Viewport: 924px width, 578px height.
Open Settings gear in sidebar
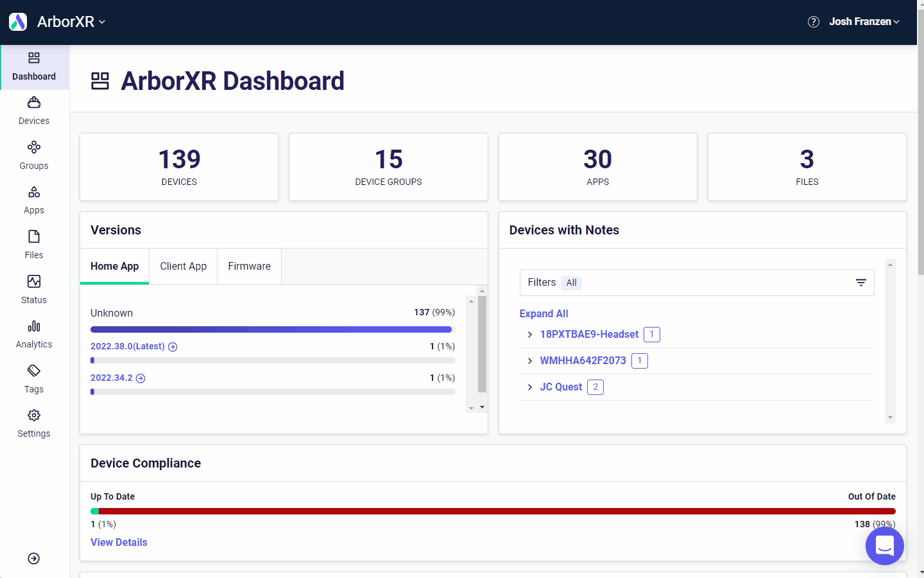click(x=34, y=425)
